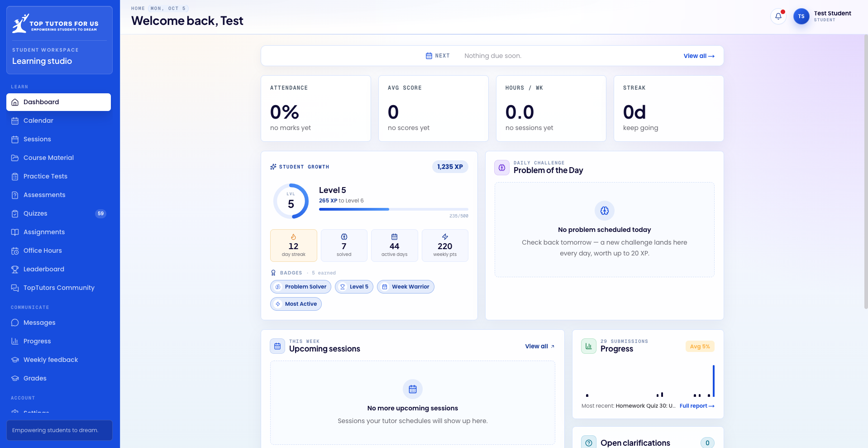This screenshot has height=448, width=868.
Task: Click the flame icon on day streak
Action: pyautogui.click(x=293, y=237)
